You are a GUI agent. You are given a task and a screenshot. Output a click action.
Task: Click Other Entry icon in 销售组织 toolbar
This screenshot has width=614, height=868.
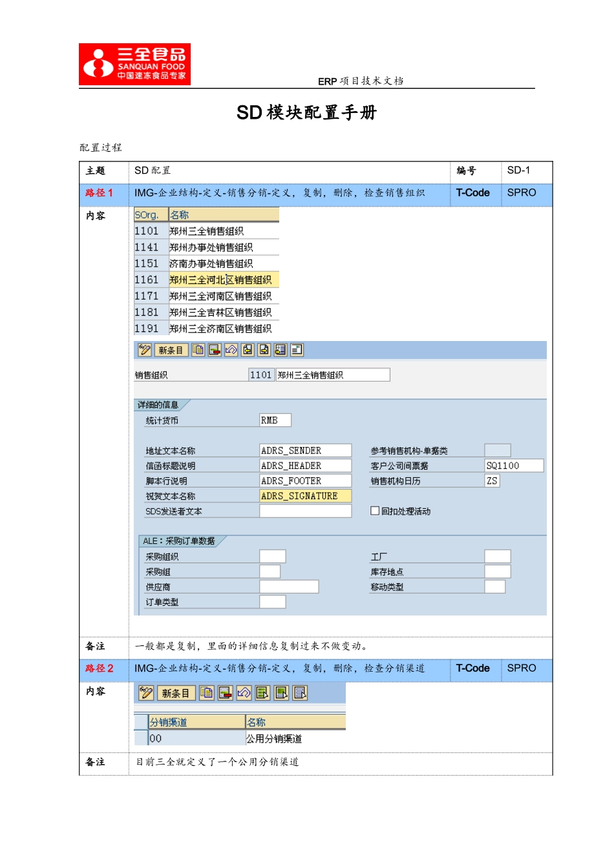point(281,350)
